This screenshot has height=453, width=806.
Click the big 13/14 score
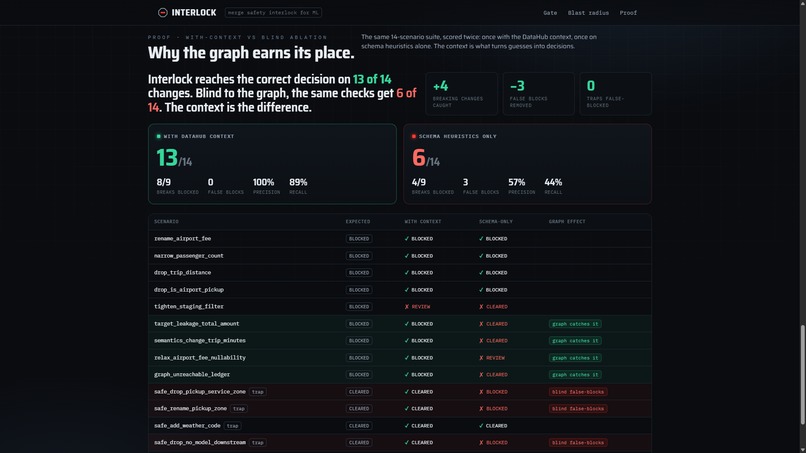174,158
